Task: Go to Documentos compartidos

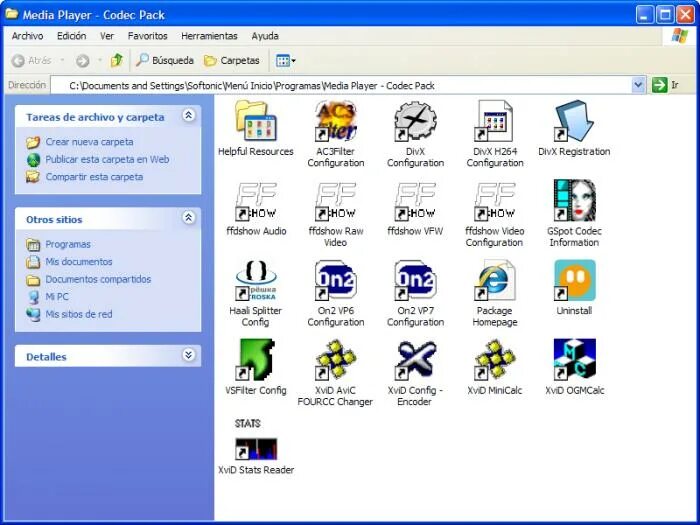Action: click(x=98, y=279)
